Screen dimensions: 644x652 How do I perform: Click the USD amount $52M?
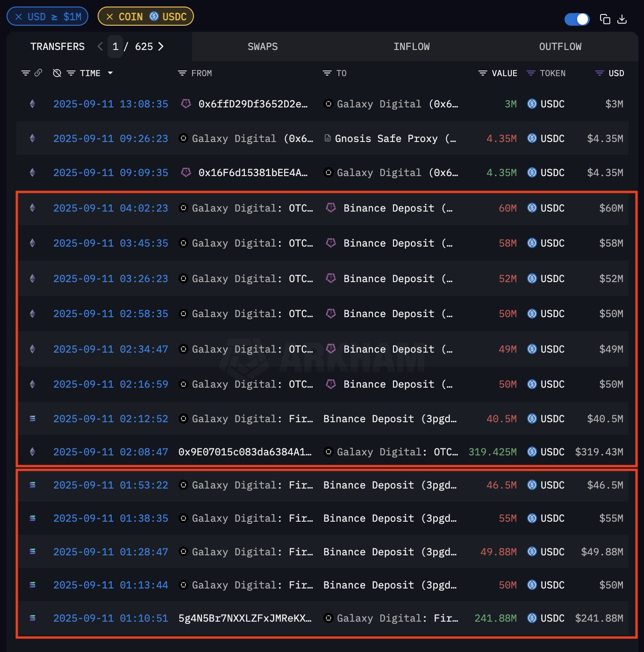point(611,278)
